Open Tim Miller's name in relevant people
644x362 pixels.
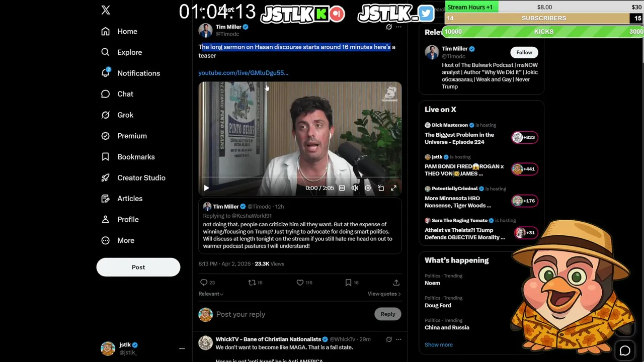pyautogui.click(x=455, y=49)
